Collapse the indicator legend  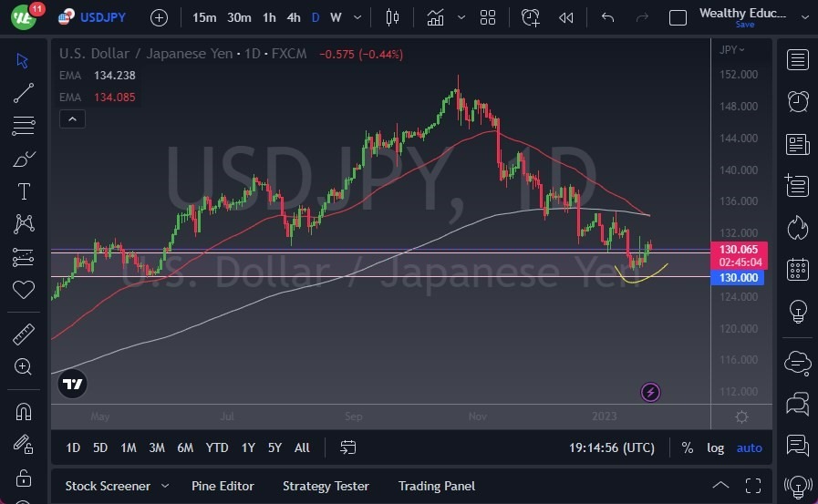coord(73,119)
